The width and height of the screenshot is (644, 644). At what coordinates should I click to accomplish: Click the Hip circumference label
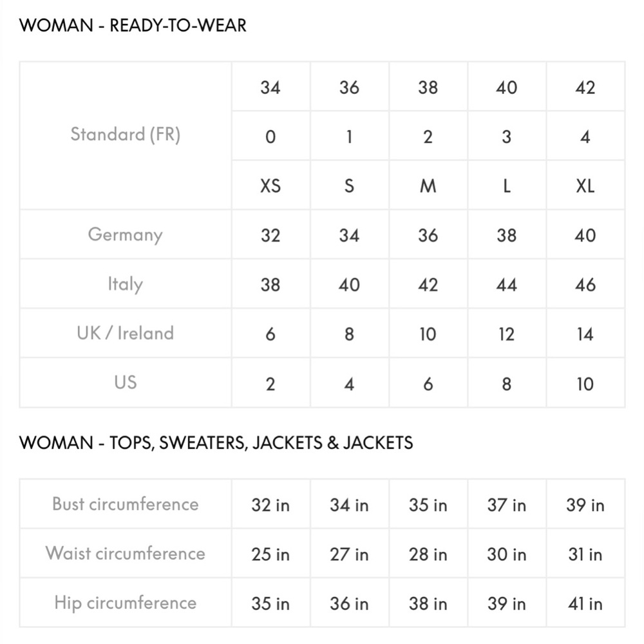(126, 603)
